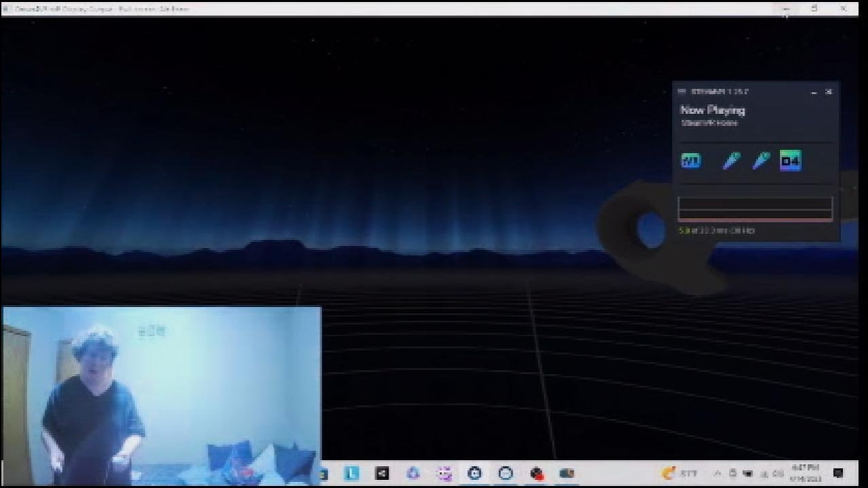Switch to the ring-shaped taskbar app
Viewport: 868px width, 488px height.
point(505,473)
